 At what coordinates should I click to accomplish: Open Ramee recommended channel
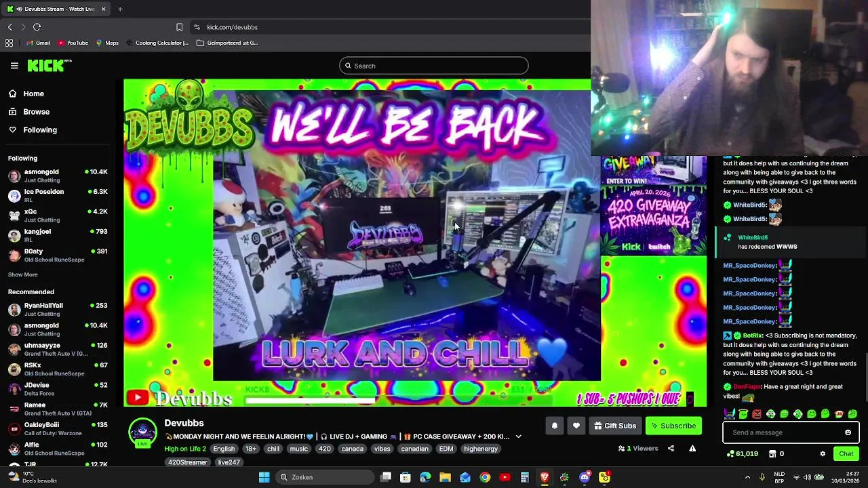coord(58,409)
